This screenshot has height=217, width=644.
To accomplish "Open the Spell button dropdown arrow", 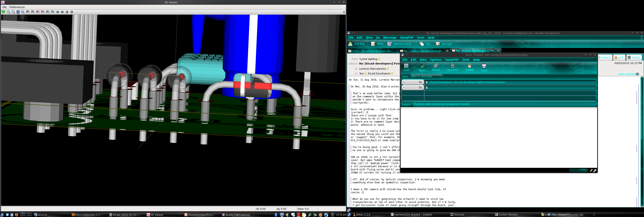I will click(x=428, y=68).
